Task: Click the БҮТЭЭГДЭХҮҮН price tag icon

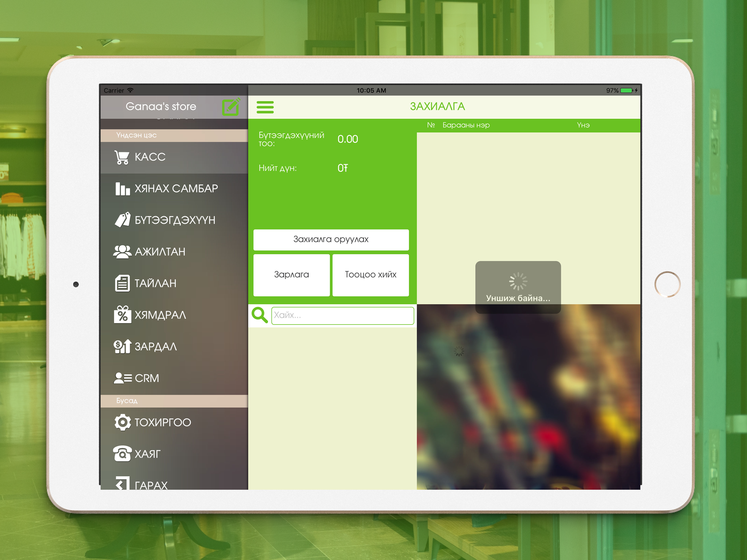Action: (122, 220)
